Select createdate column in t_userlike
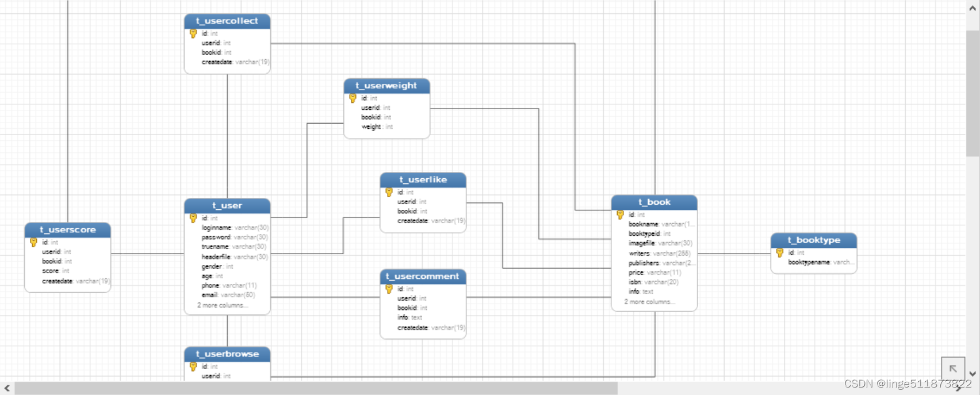Screen dimensions: 980x395 [431, 221]
